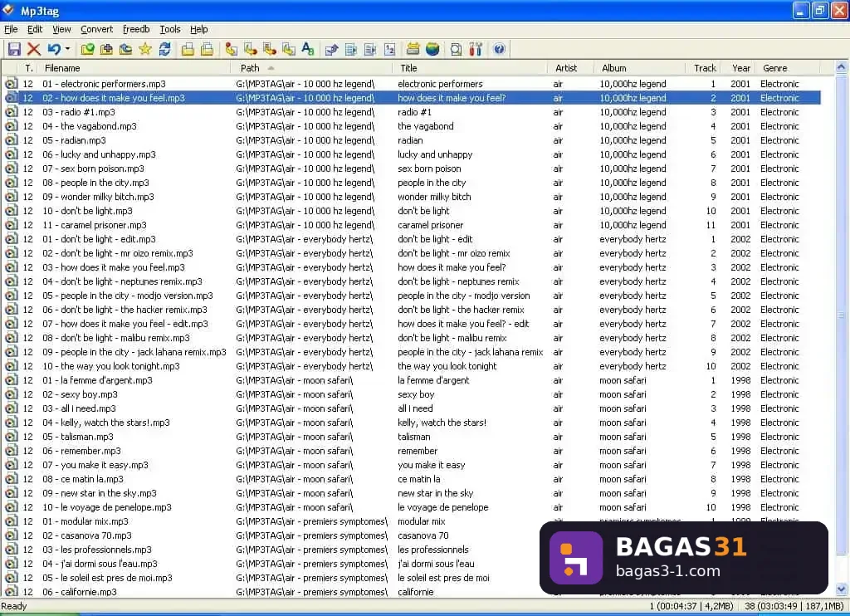
Task: Open the File menu
Action: tap(11, 29)
